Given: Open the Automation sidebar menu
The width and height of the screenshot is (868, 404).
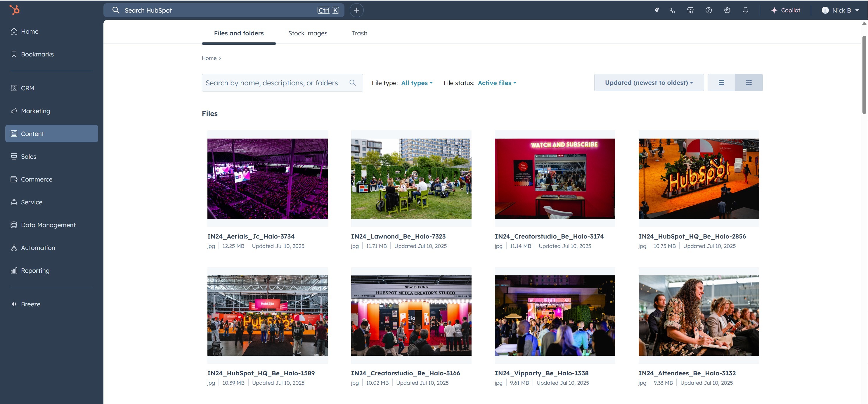Looking at the screenshot, I should coord(51,248).
